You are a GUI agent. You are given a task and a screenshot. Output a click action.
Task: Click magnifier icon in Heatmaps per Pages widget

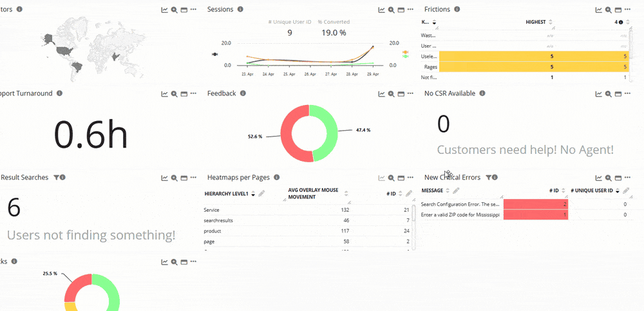392,178
